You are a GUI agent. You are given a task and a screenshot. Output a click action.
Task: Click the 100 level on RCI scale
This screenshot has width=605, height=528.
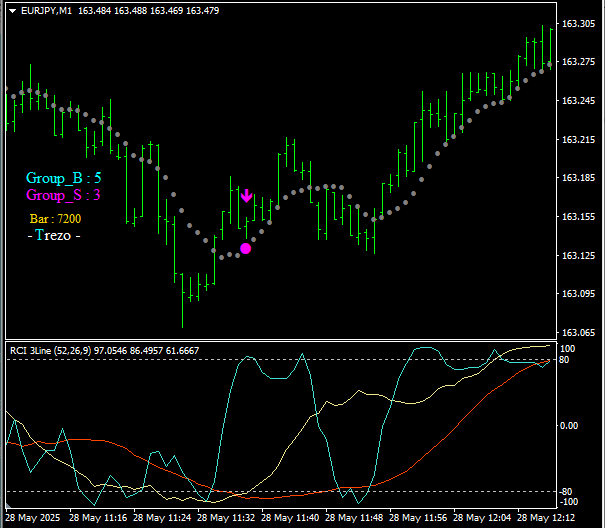[x=568, y=349]
